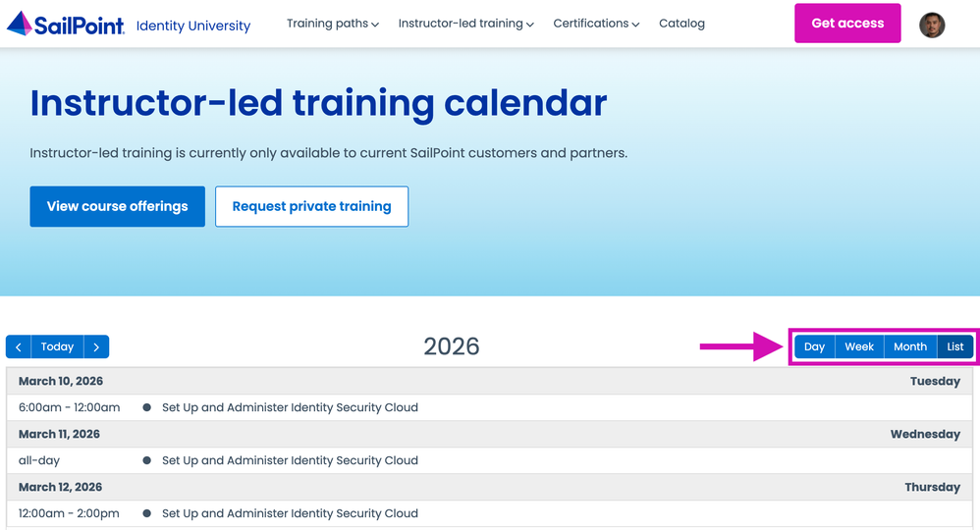The width and height of the screenshot is (980, 530).
Task: Go to next calendar period arrow
Action: pyautogui.click(x=96, y=346)
